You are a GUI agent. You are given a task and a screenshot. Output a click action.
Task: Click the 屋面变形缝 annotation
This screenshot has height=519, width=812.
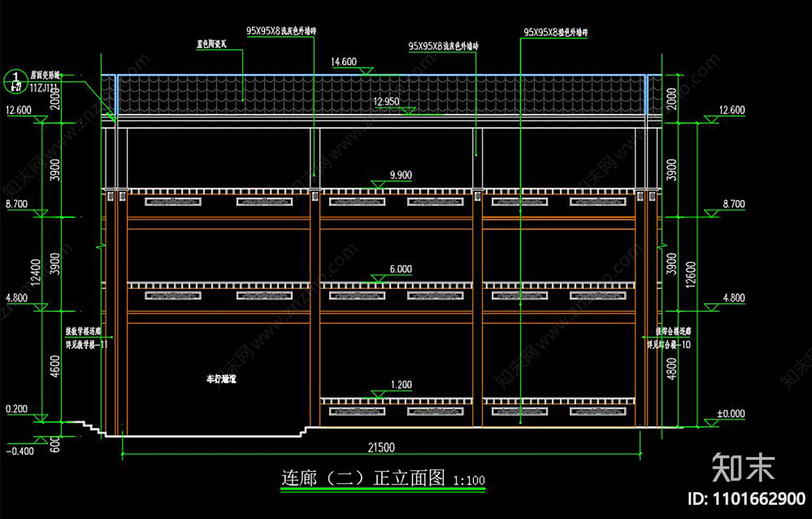coord(46,75)
